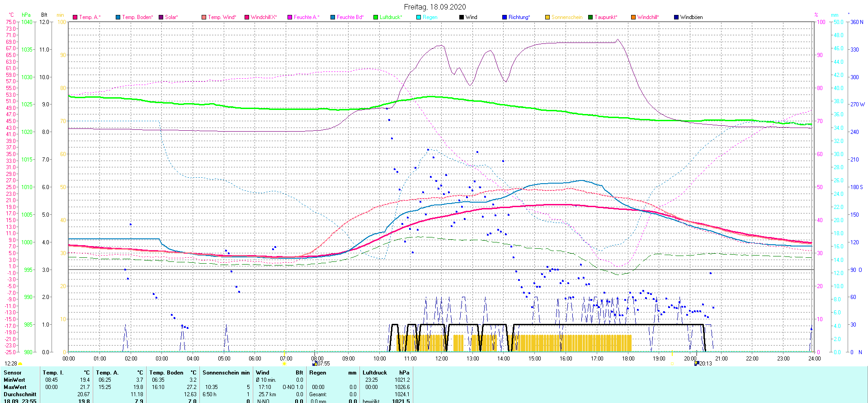This screenshot has height=403, width=868.
Task: Click the dark blue Windböen legend square
Action: coord(676,17)
